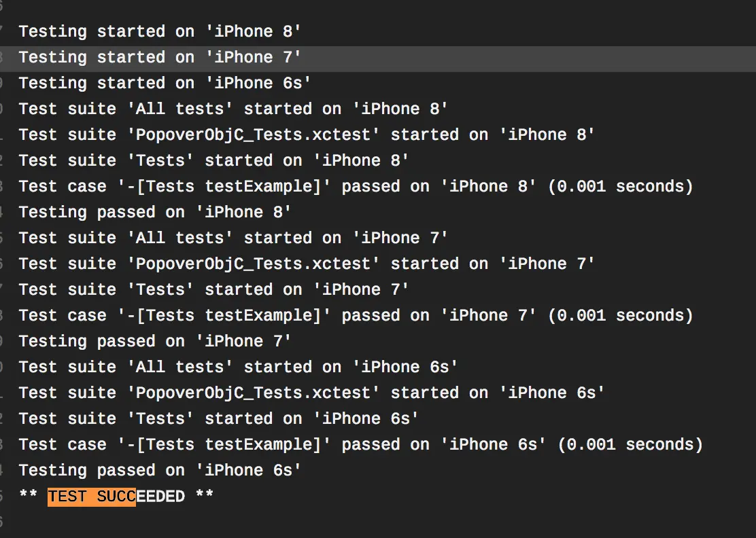The image size is (756, 538).
Task: Click "Test suite 'All tests' started on 'iPhone 8'"
Action: point(233,109)
